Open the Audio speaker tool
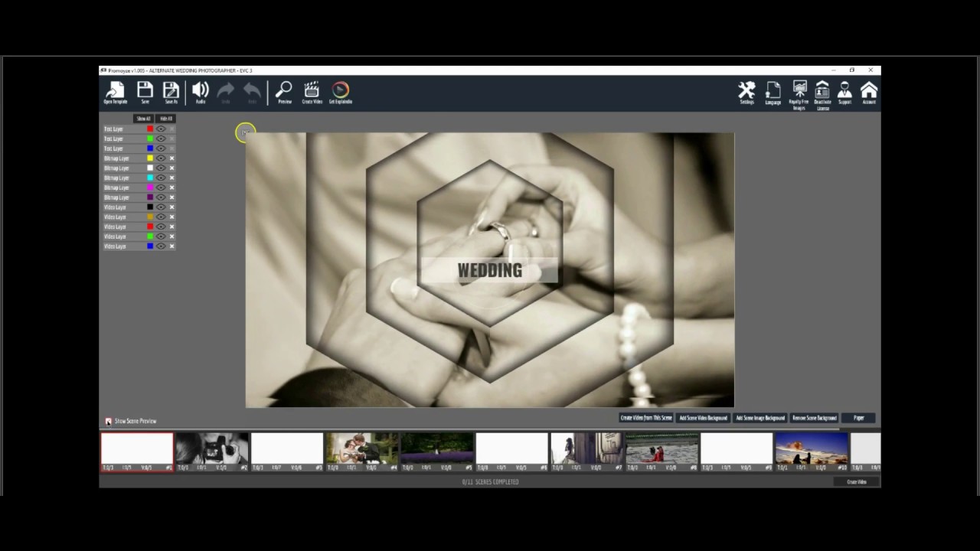Viewport: 980px width, 551px height. pyautogui.click(x=201, y=92)
